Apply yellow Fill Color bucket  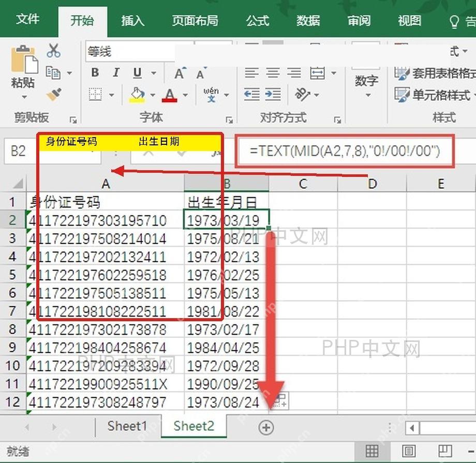point(137,95)
